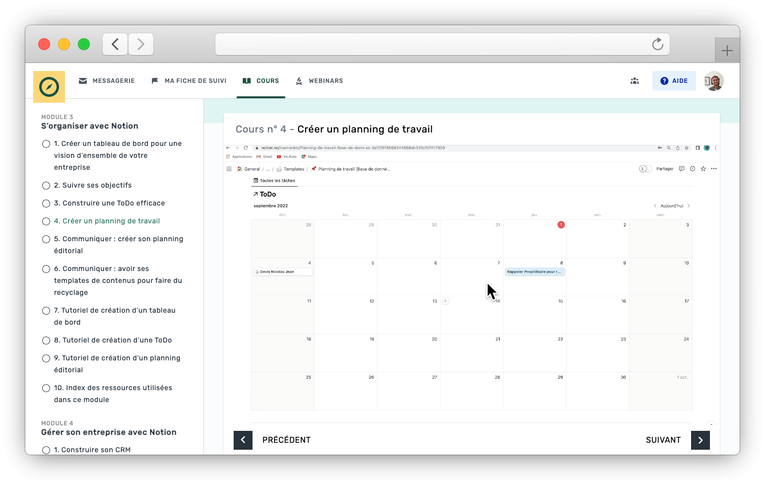Open lesson 'Communiquer : créer son planning éditorial'

pyautogui.click(x=119, y=245)
